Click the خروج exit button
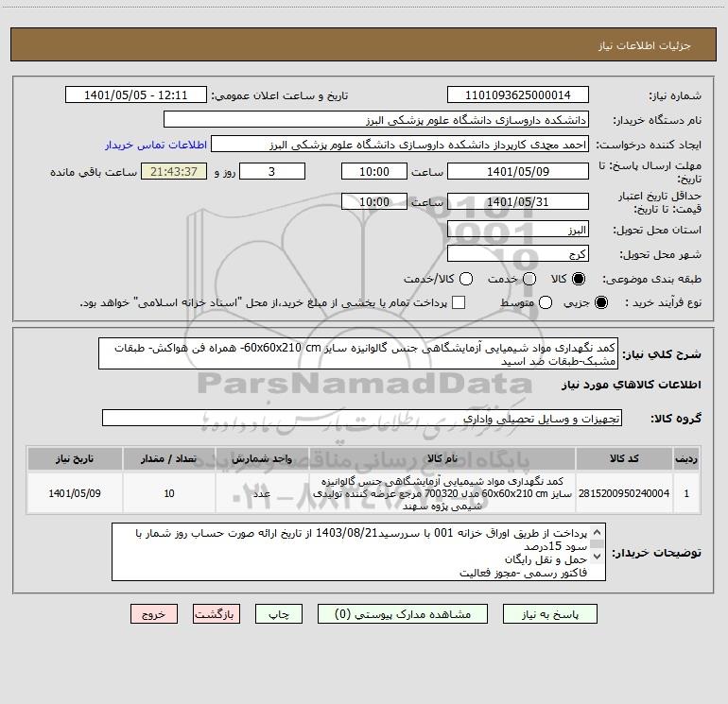Viewport: 728px width, 704px height. (154, 614)
